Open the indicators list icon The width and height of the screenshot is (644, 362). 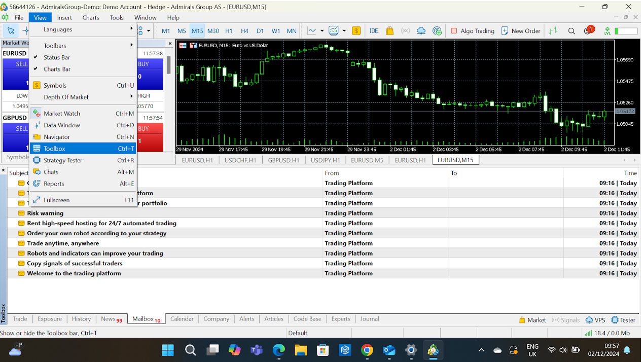(333, 31)
